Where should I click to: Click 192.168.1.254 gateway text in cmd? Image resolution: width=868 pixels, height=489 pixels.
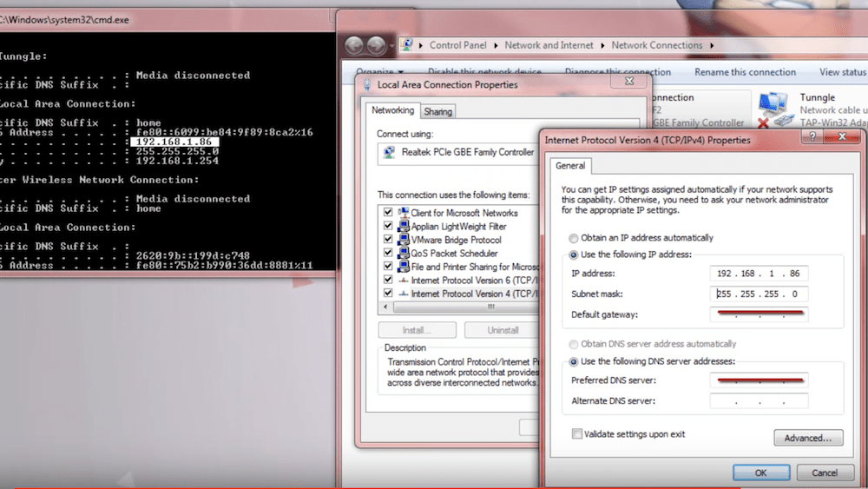point(177,162)
